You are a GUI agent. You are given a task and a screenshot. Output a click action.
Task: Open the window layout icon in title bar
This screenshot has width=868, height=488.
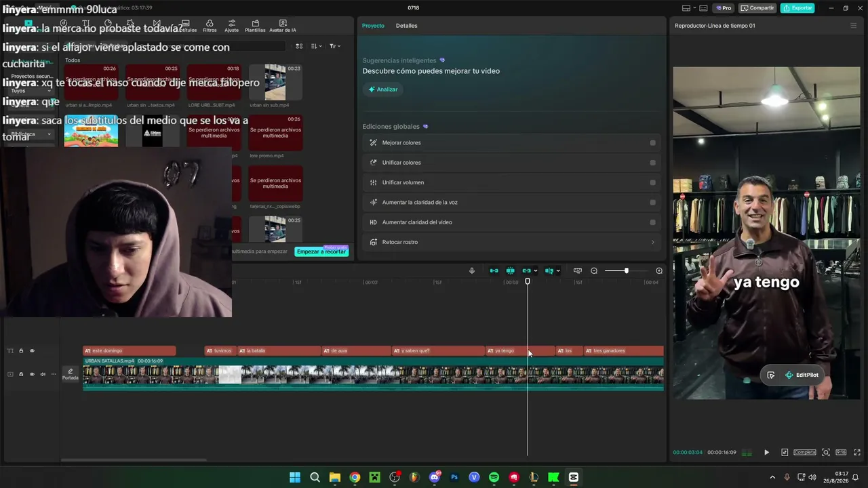[686, 8]
